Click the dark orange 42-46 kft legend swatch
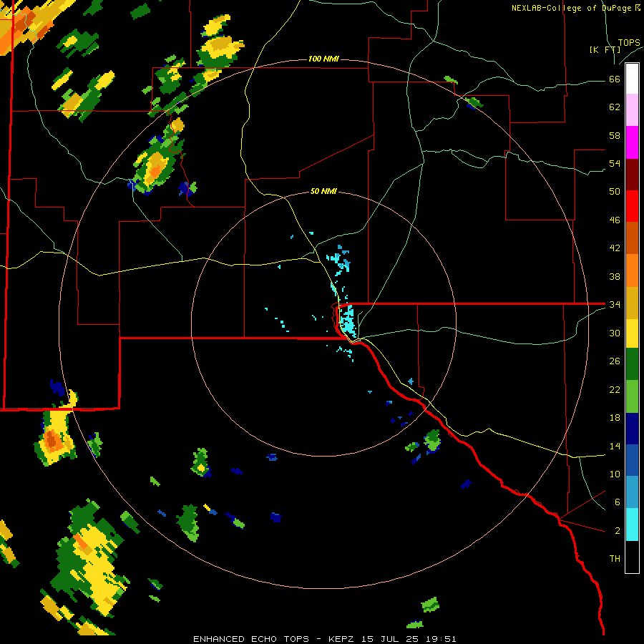This screenshot has width=644, height=644. (x=632, y=238)
